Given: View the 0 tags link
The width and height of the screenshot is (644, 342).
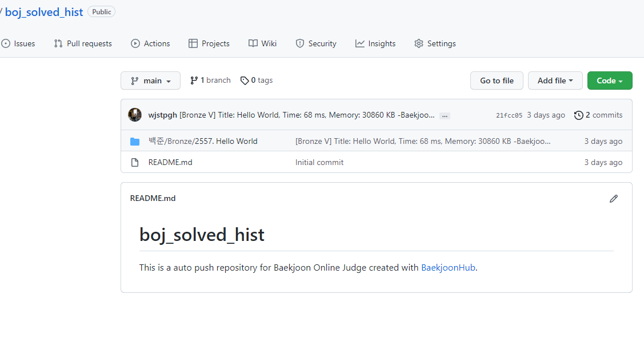Looking at the screenshot, I should 257,81.
